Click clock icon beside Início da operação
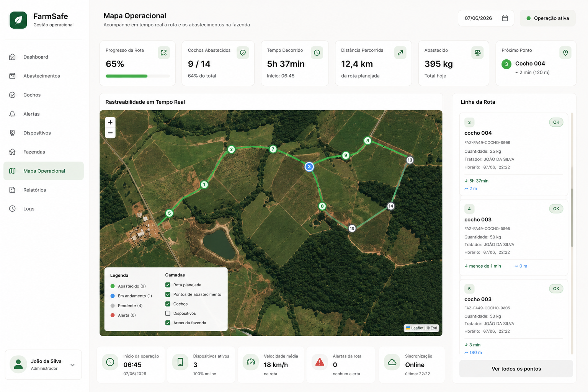 click(110, 362)
